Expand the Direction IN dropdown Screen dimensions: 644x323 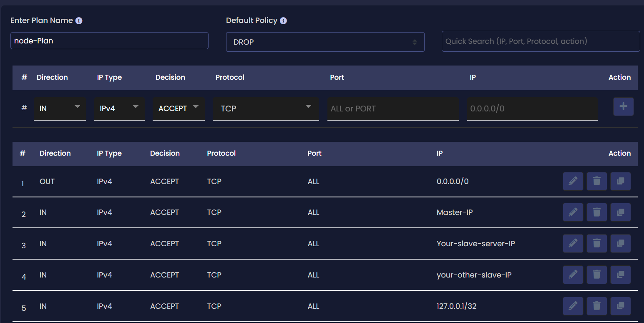point(60,109)
